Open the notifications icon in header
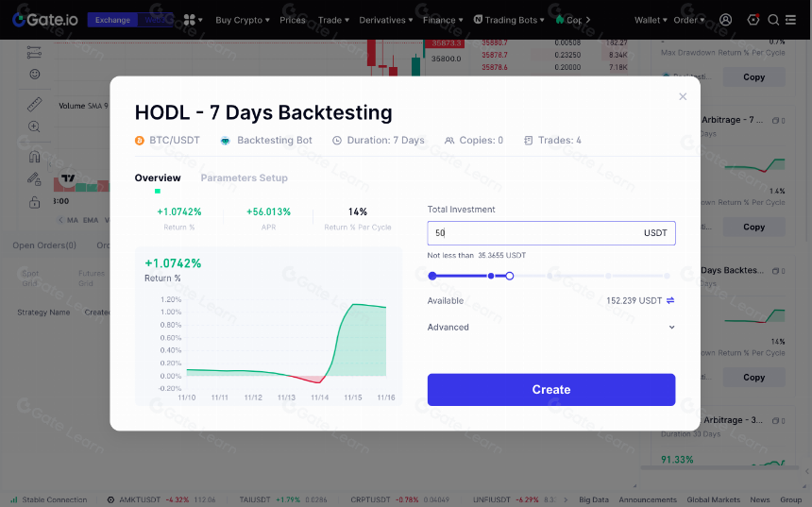This screenshot has height=507, width=812. 753,20
